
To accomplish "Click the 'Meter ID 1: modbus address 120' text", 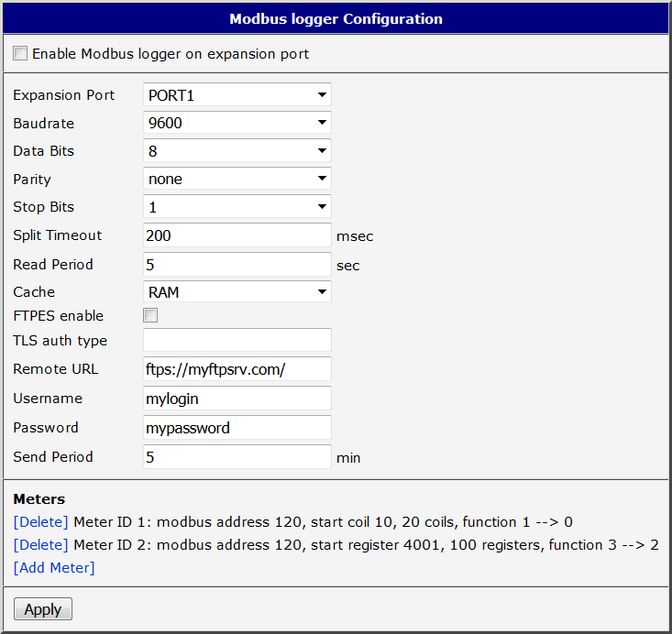I will point(188,522).
